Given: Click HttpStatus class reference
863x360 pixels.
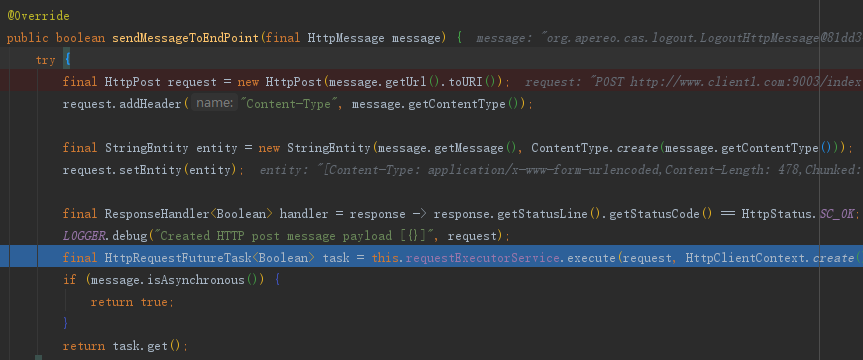Looking at the screenshot, I should [x=777, y=214].
